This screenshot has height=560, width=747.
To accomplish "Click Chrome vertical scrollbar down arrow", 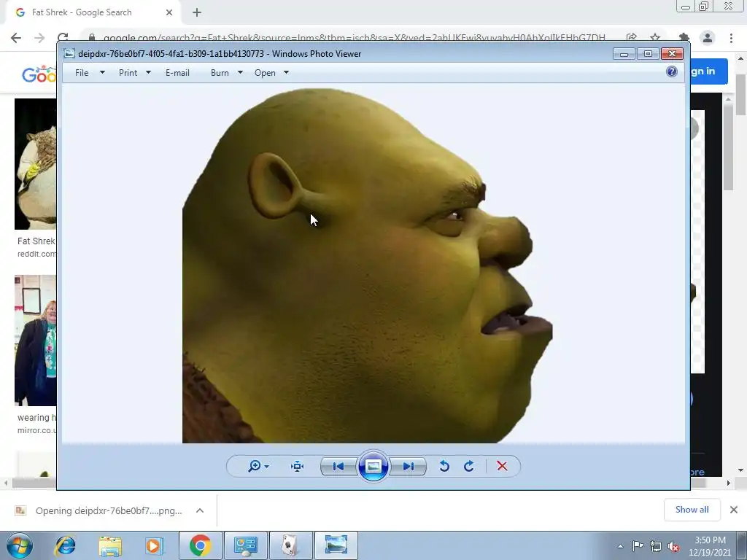I will coord(741,470).
